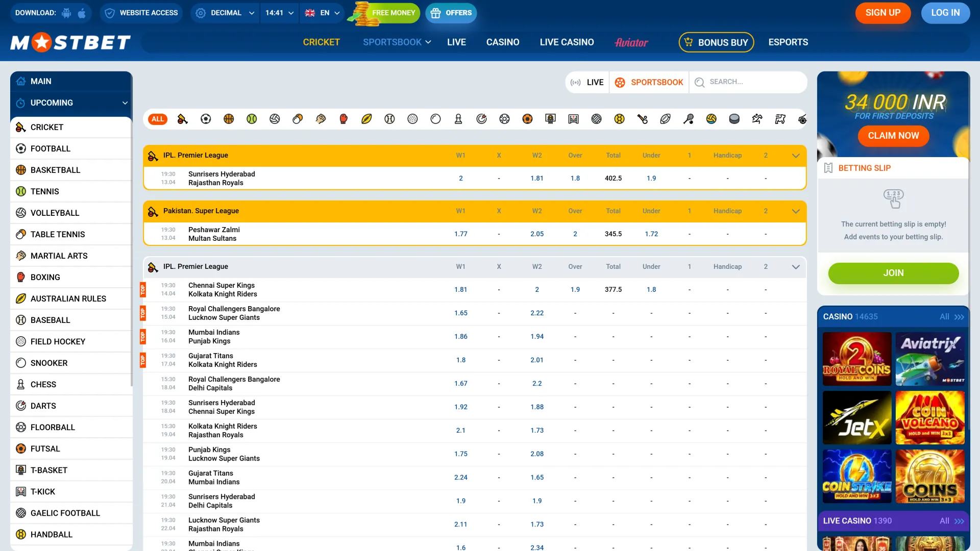View All casino games link
980x551 pixels.
[951, 317]
